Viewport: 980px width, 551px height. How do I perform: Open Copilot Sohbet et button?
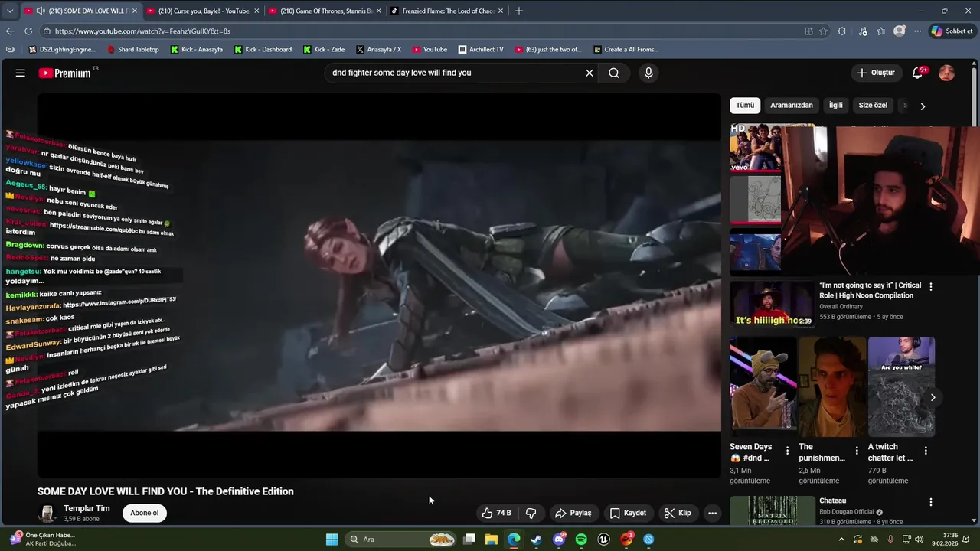[952, 31]
